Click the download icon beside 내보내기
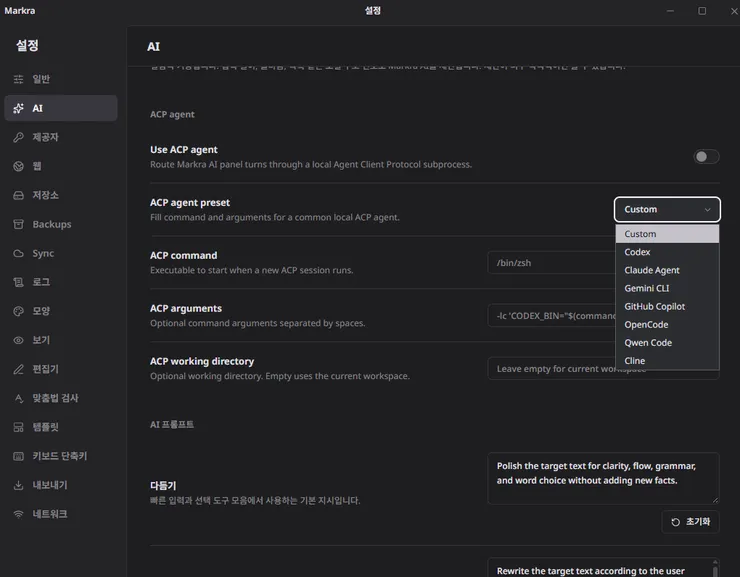This screenshot has width=740, height=577. (x=18, y=485)
